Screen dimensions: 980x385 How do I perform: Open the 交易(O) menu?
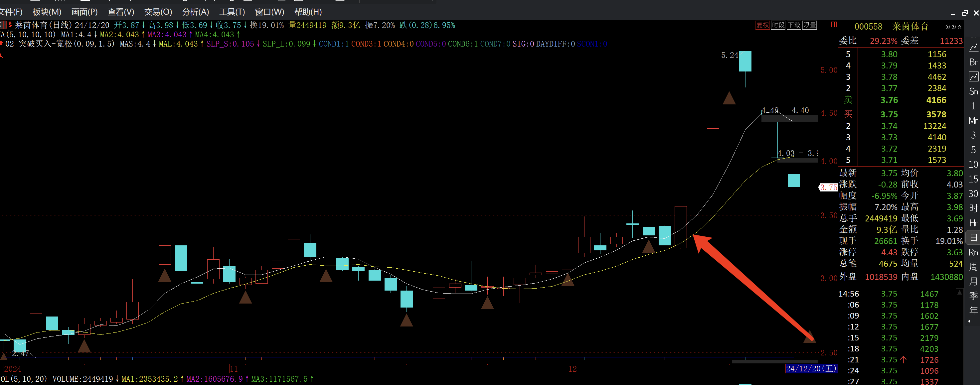[x=158, y=12]
